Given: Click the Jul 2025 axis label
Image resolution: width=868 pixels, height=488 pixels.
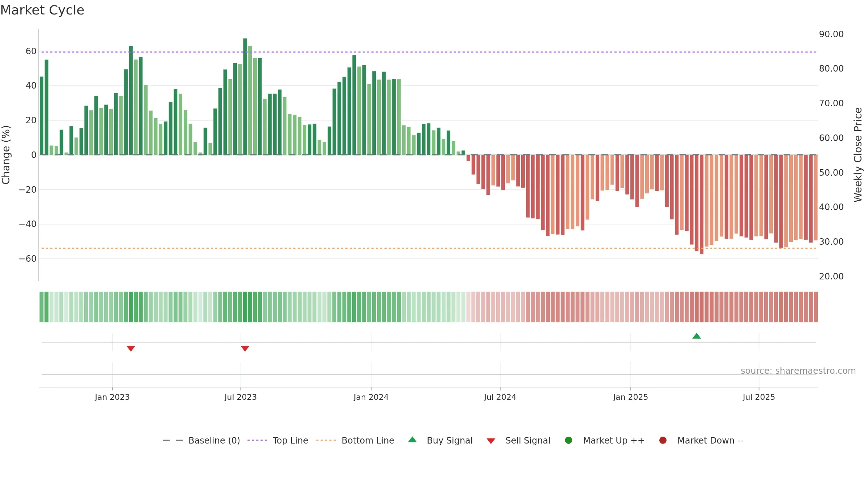Looking at the screenshot, I should pos(759,397).
